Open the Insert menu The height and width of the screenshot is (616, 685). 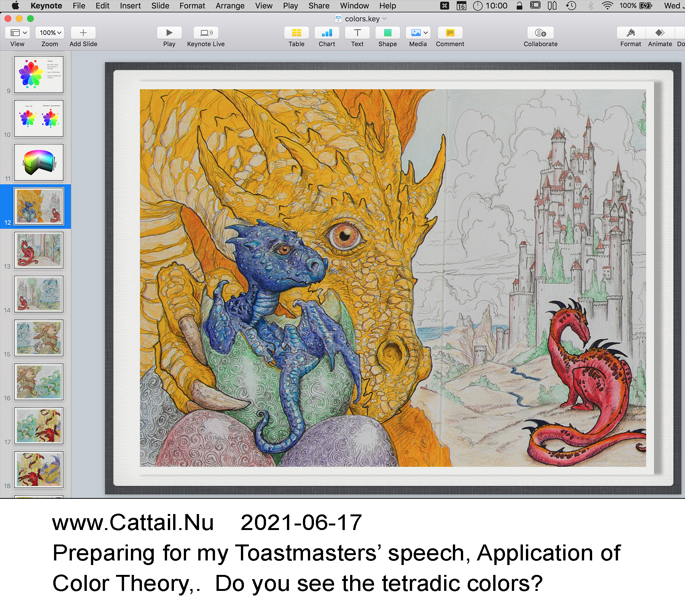130,6
